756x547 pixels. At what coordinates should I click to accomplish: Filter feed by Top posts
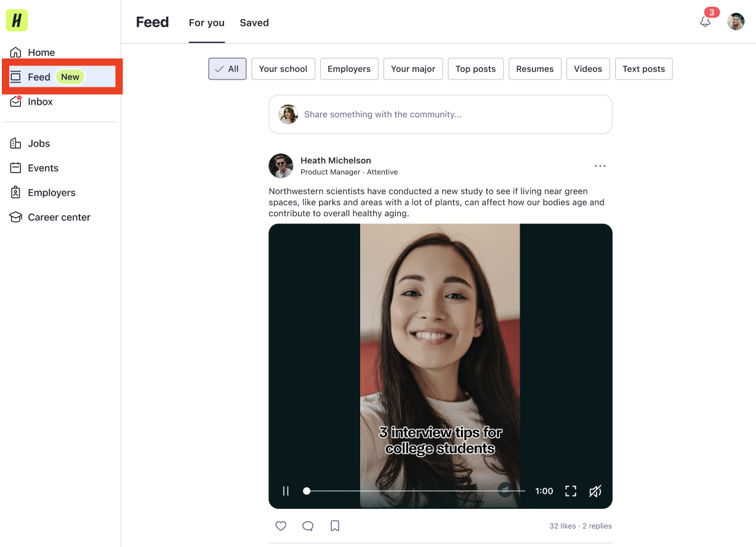(x=476, y=69)
